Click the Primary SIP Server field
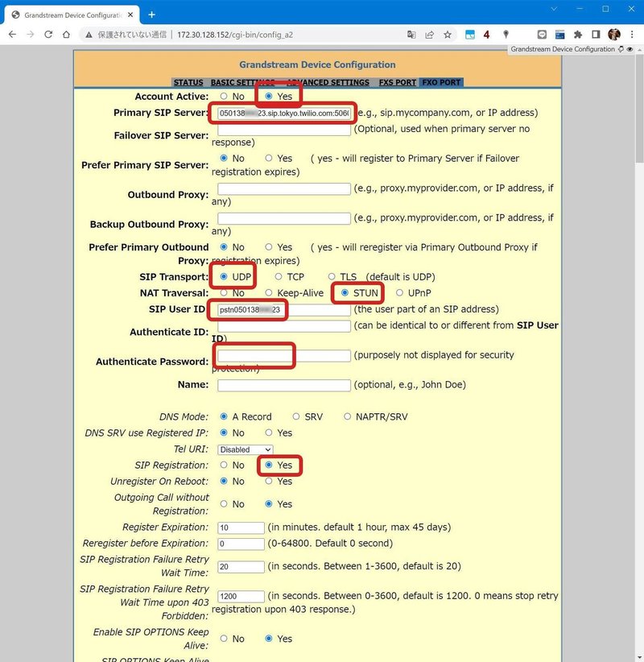The image size is (644, 662). [x=284, y=113]
